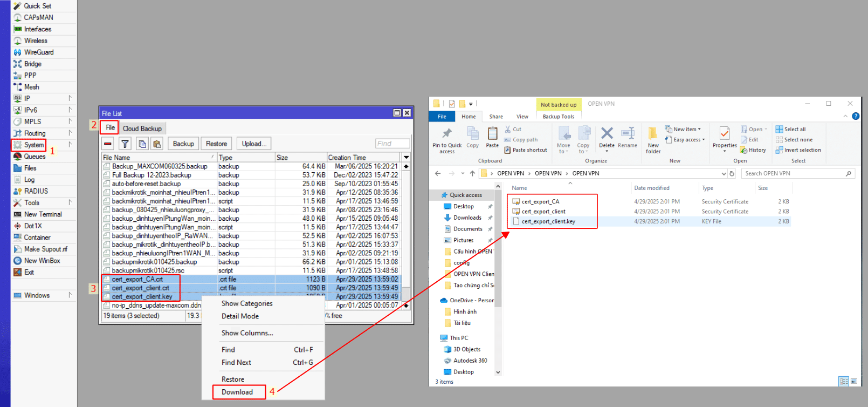Click Invert selection in Explorer

[798, 150]
